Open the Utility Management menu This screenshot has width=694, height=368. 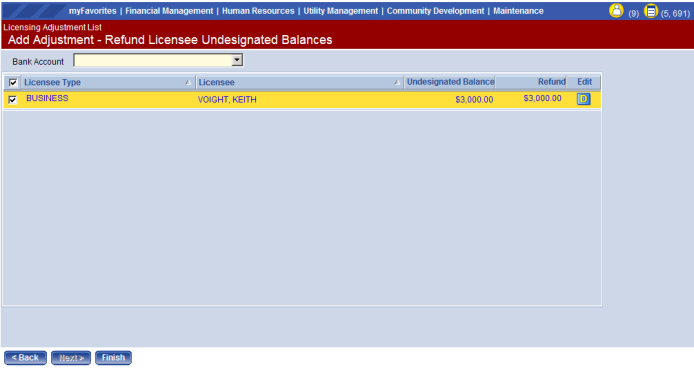pos(341,11)
